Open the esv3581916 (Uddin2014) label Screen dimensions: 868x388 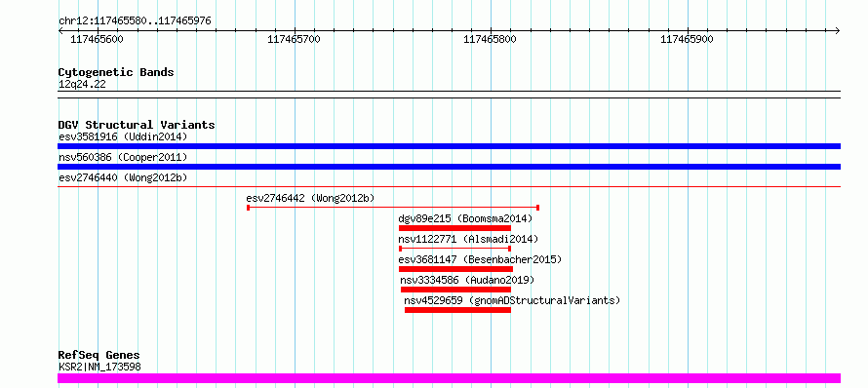(x=123, y=136)
